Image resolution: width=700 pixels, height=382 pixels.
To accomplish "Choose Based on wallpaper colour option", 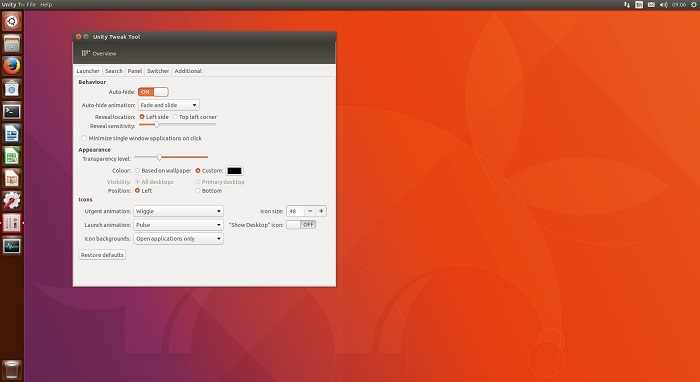I will point(163,170).
